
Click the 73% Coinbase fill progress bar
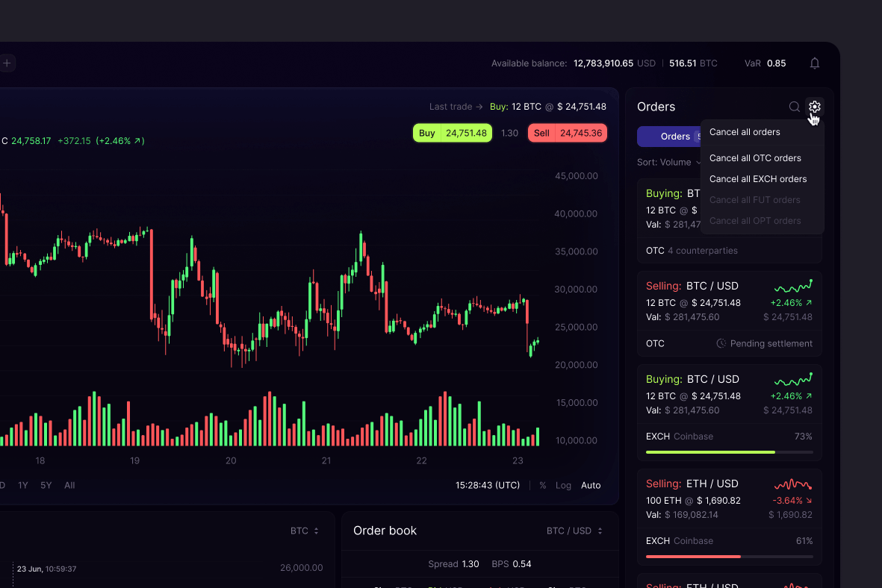(x=730, y=452)
